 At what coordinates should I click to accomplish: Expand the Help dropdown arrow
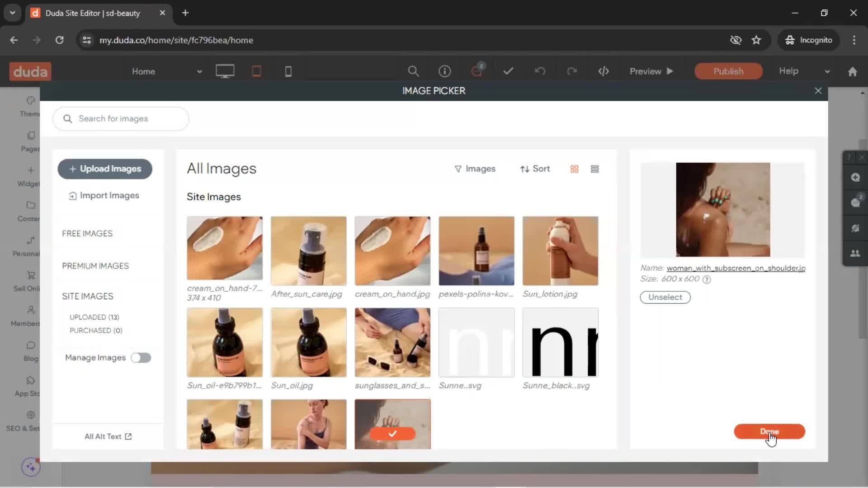(827, 71)
